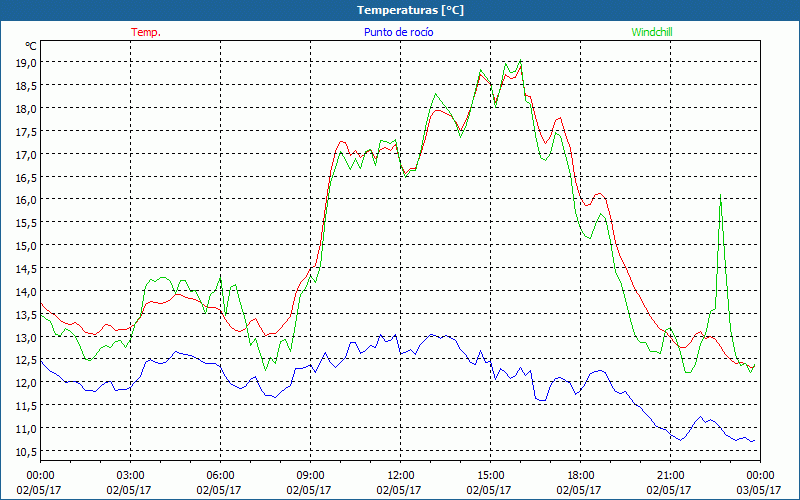The height and width of the screenshot is (500, 800).
Task: Click the 21:00 time axis label
Action: (670, 476)
